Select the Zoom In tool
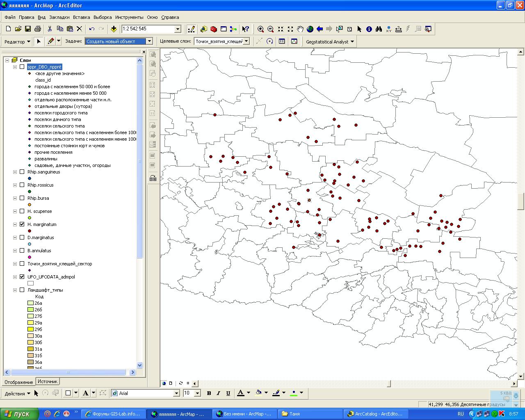The width and height of the screenshot is (525, 420). (260, 29)
